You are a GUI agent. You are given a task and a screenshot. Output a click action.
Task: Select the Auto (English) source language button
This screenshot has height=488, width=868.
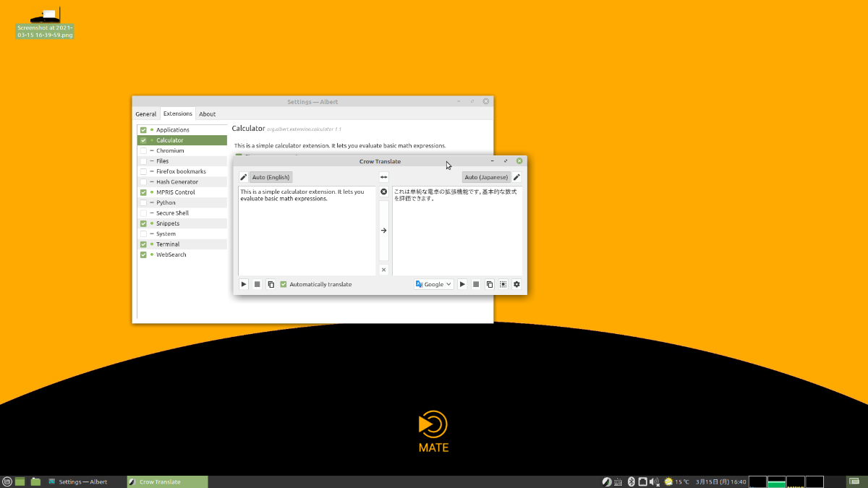(x=271, y=177)
